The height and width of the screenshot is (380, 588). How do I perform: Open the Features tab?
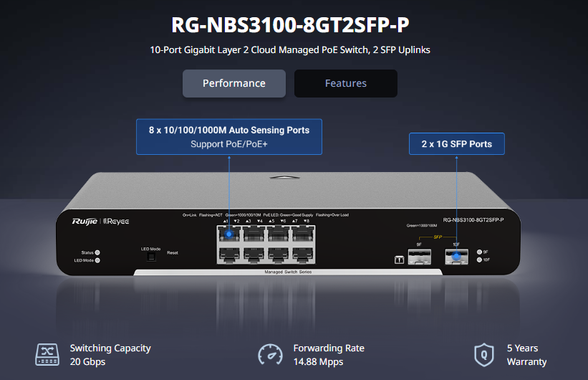(346, 83)
